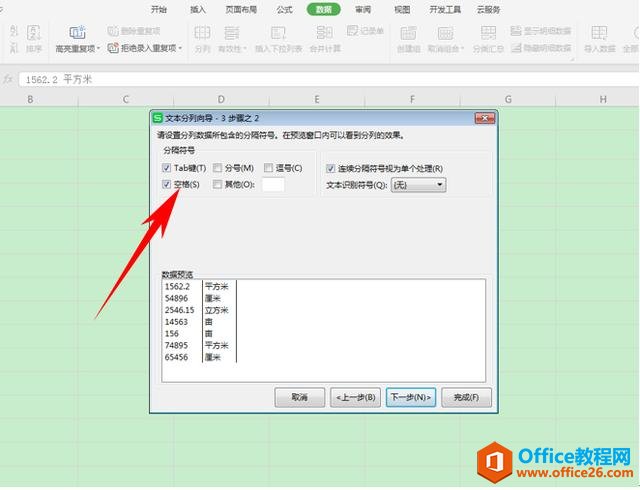640x490 pixels.
Task: Switch to the 公式 tab
Action: click(284, 9)
